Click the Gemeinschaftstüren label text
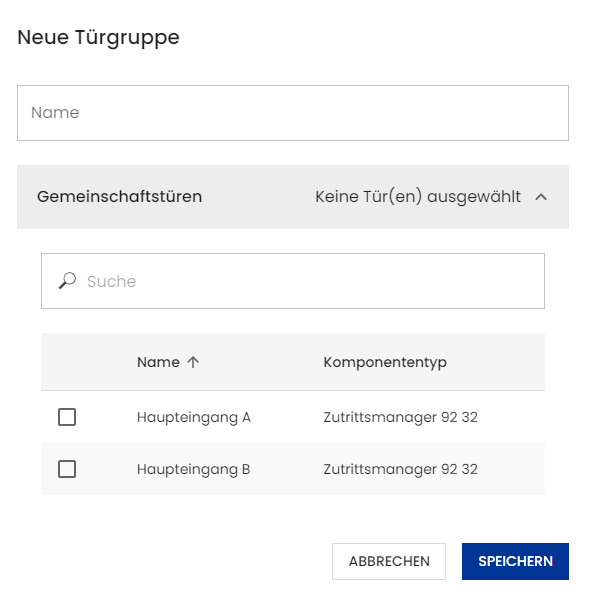Screen dimensions: 591x599 coord(119,197)
